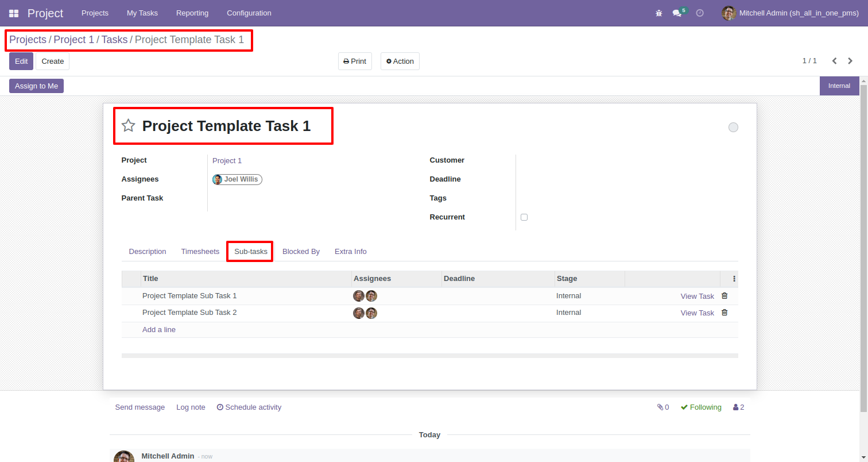Click Mitchell Admin avatar in top bar
The width and height of the screenshot is (868, 462).
(728, 13)
